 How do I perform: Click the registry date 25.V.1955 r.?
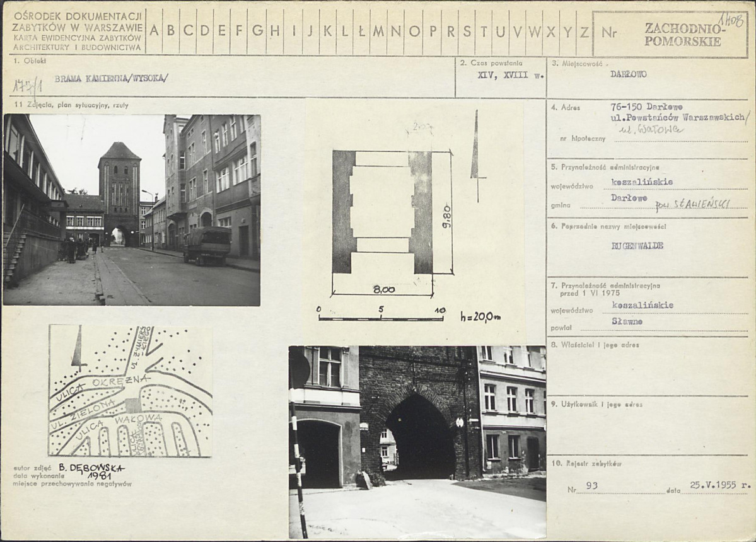(719, 485)
